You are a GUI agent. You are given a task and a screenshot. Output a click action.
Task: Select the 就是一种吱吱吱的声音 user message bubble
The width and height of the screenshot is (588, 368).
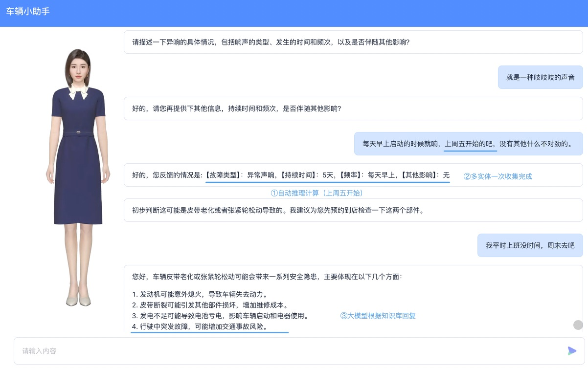point(540,77)
